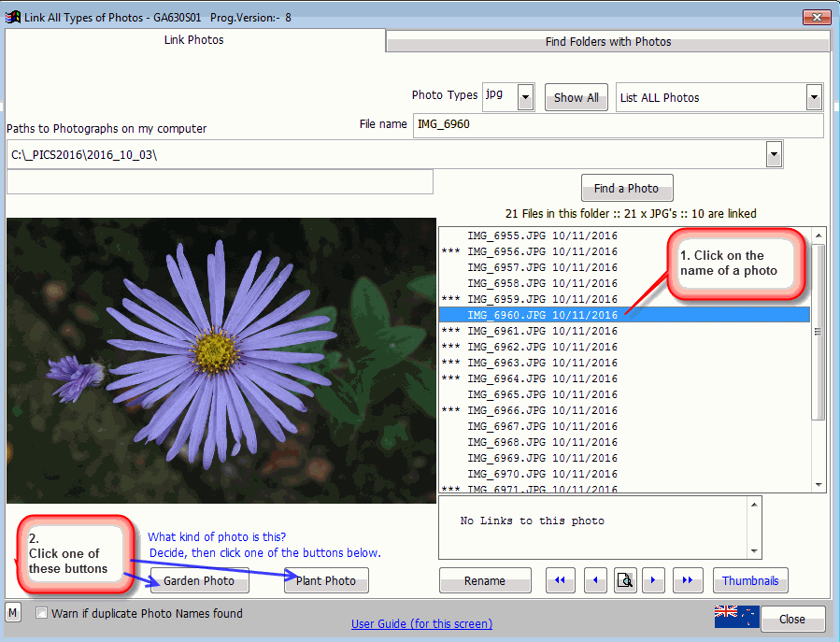This screenshot has height=642, width=840.
Task: Select the highlighted IMG_6960.JPG row
Action: tap(624, 315)
